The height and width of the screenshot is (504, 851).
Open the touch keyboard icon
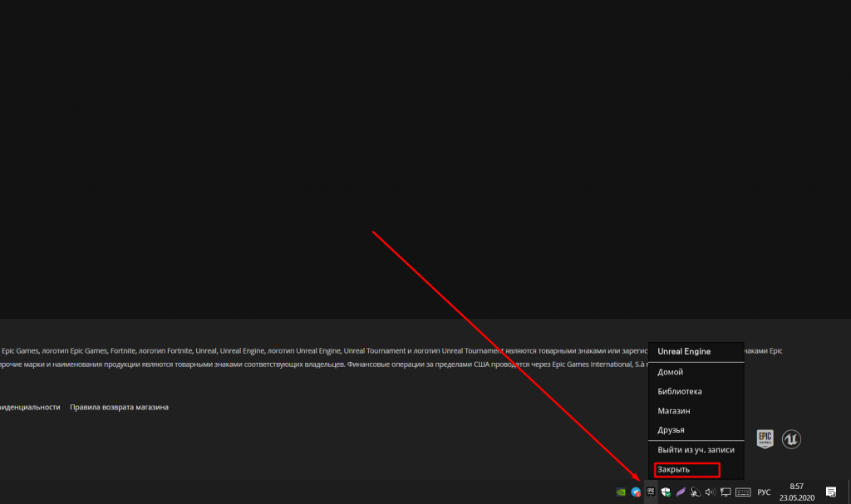pos(743,492)
